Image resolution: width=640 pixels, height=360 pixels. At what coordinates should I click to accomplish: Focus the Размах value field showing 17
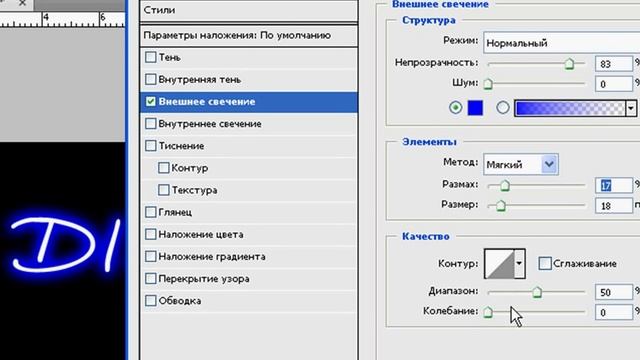(x=614, y=186)
